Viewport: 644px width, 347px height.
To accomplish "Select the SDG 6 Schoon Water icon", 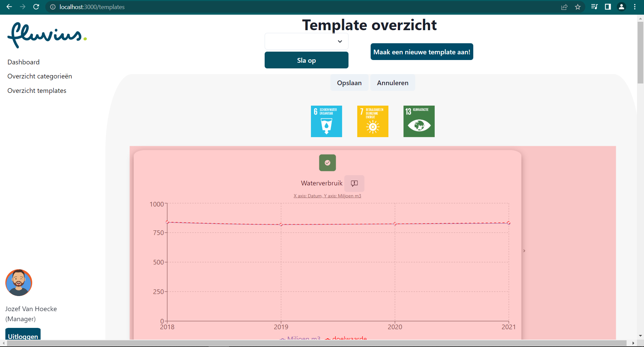I will pyautogui.click(x=326, y=121).
